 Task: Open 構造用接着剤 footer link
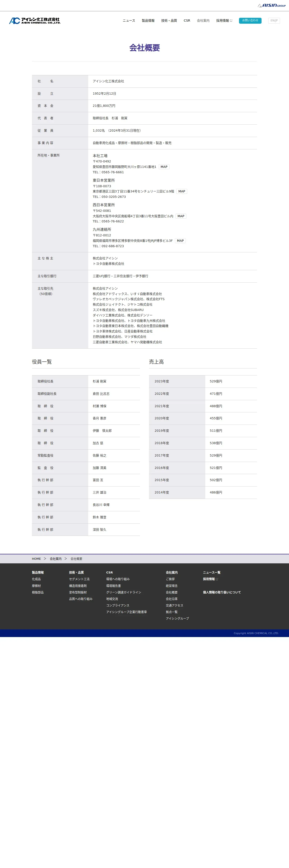click(78, 586)
